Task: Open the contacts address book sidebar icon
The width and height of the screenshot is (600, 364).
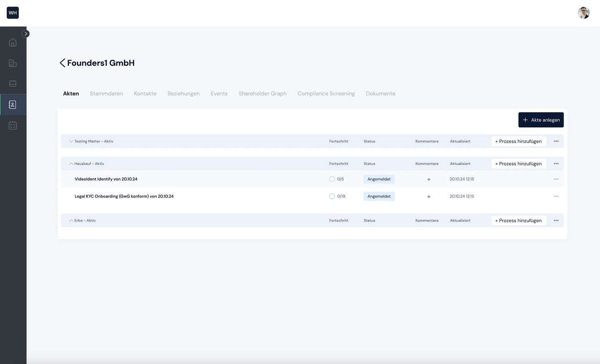Action: [13, 104]
